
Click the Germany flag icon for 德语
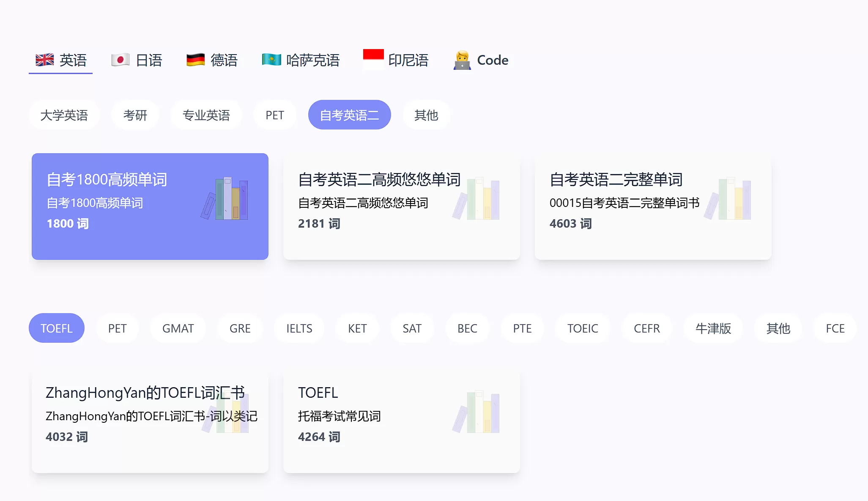195,60
